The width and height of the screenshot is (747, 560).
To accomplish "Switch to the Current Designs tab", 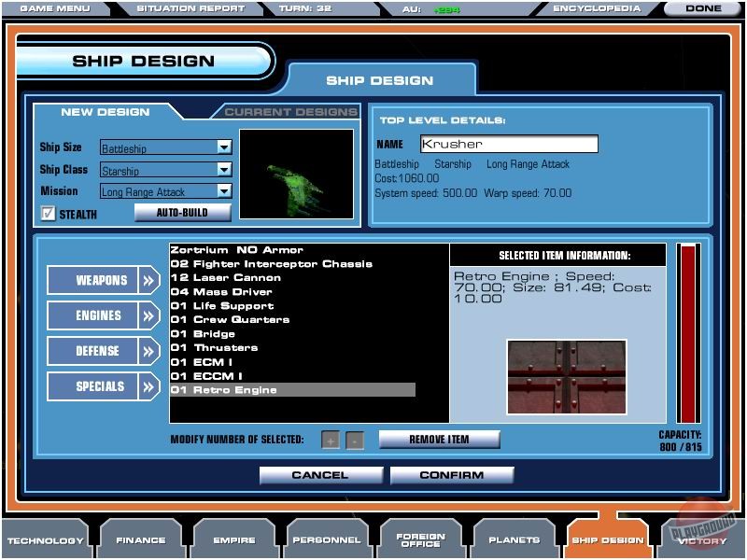I will [x=290, y=111].
